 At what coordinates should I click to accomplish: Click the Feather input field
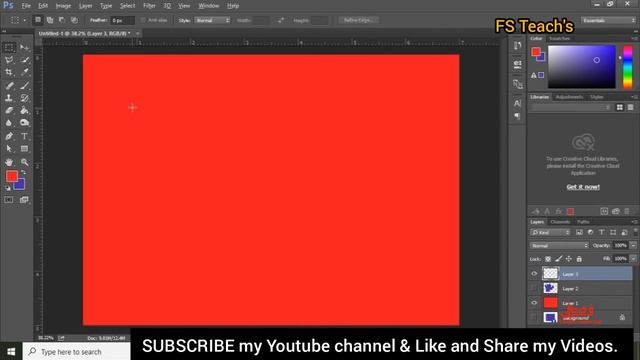click(x=122, y=20)
